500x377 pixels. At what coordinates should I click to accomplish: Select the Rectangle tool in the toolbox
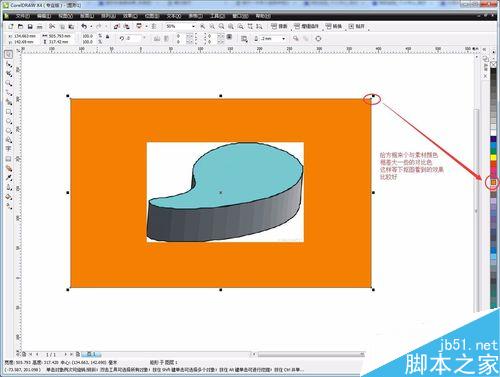(9, 112)
